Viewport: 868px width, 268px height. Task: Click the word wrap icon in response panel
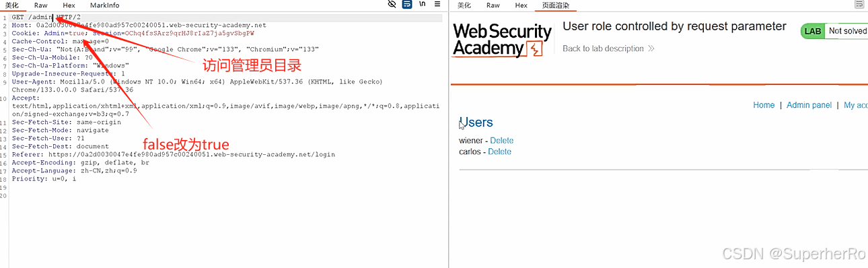click(859, 4)
